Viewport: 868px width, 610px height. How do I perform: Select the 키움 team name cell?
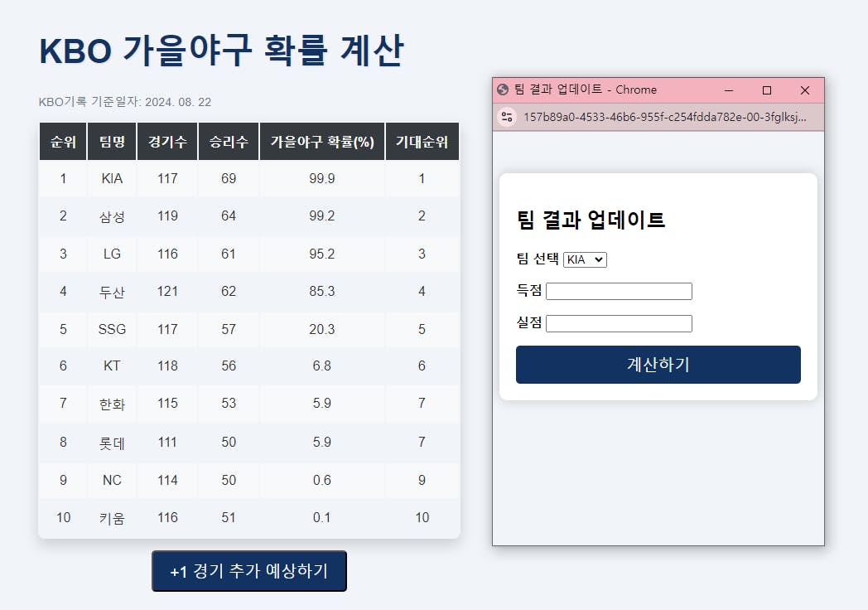(x=112, y=517)
